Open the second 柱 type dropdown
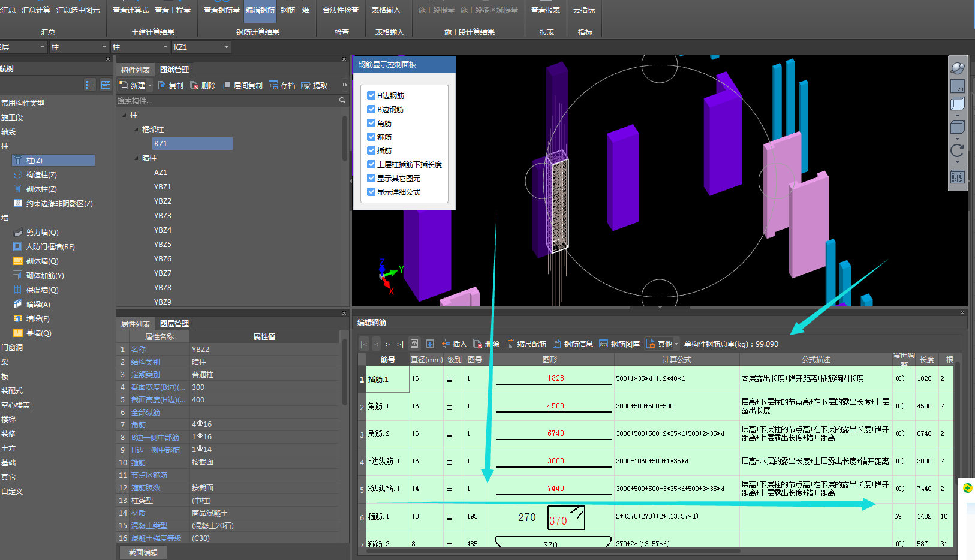This screenshot has height=560, width=975. (x=165, y=47)
